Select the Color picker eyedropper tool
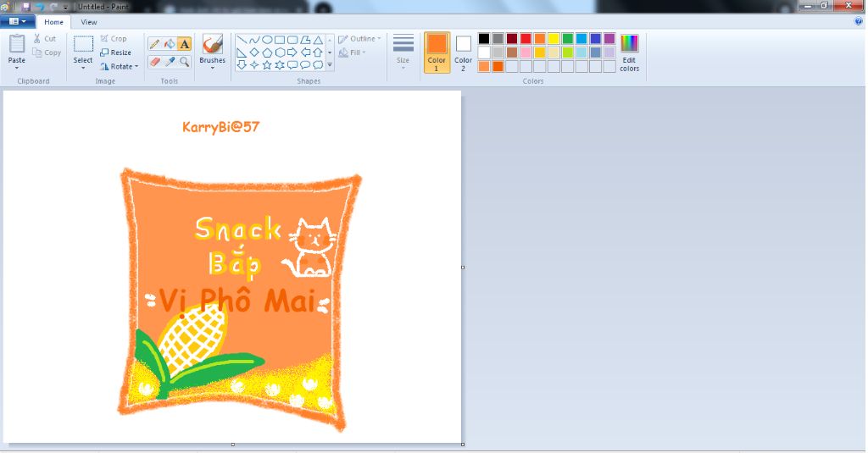This screenshot has width=868, height=453. [170, 62]
